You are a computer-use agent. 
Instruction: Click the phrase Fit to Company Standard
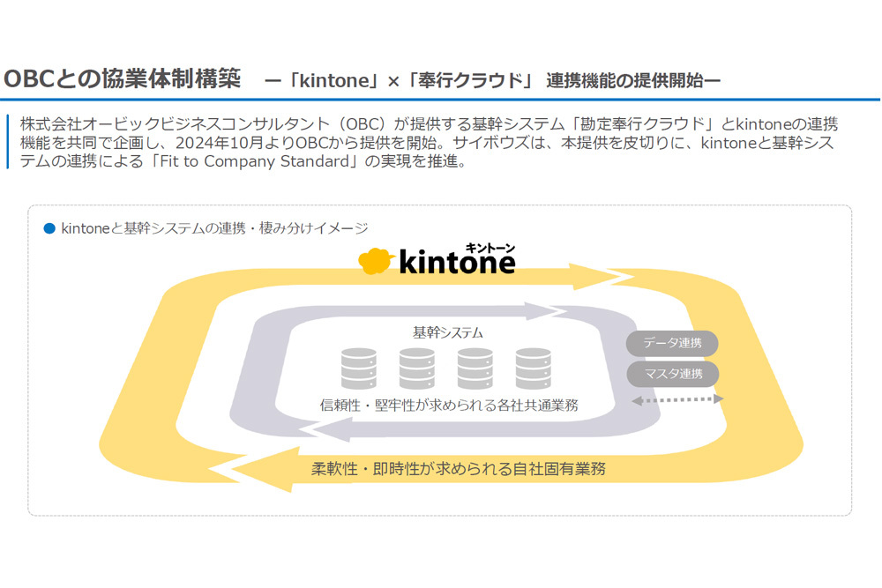pyautogui.click(x=255, y=162)
